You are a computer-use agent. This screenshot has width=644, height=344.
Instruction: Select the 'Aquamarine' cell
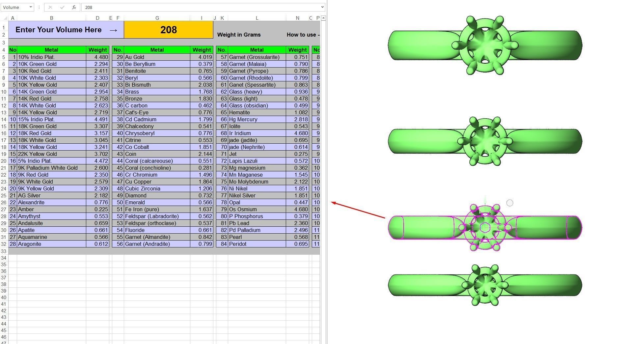(x=51, y=237)
